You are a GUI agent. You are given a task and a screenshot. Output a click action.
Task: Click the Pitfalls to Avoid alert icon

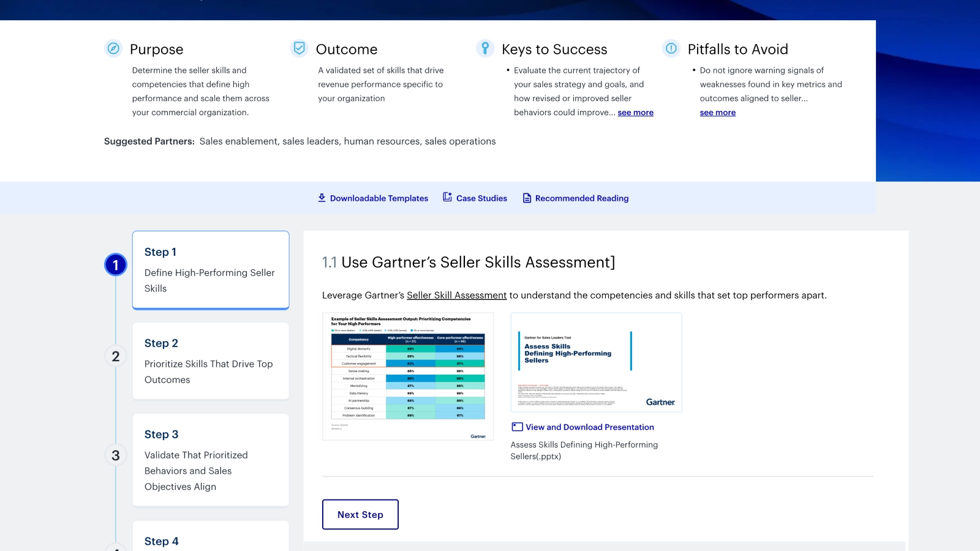click(x=671, y=48)
